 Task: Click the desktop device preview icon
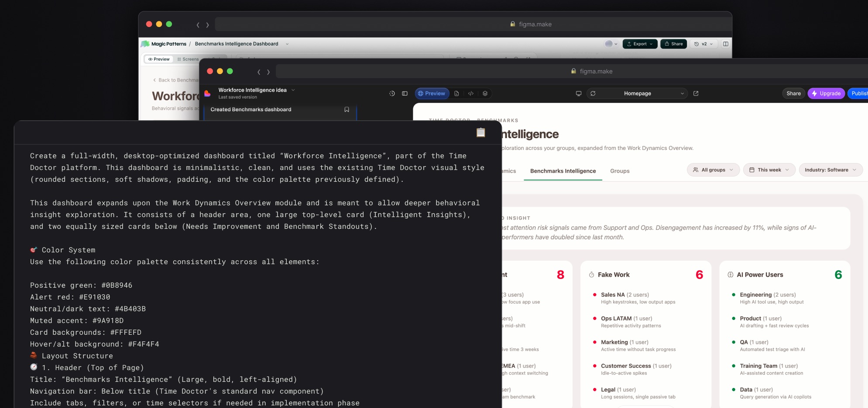[579, 93]
